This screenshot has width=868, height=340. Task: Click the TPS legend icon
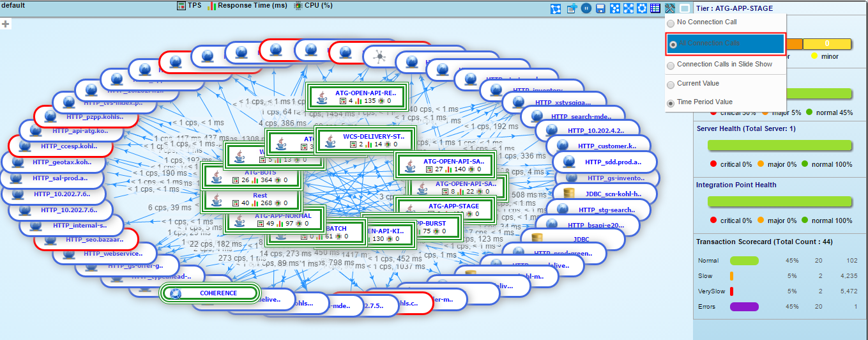point(181,5)
